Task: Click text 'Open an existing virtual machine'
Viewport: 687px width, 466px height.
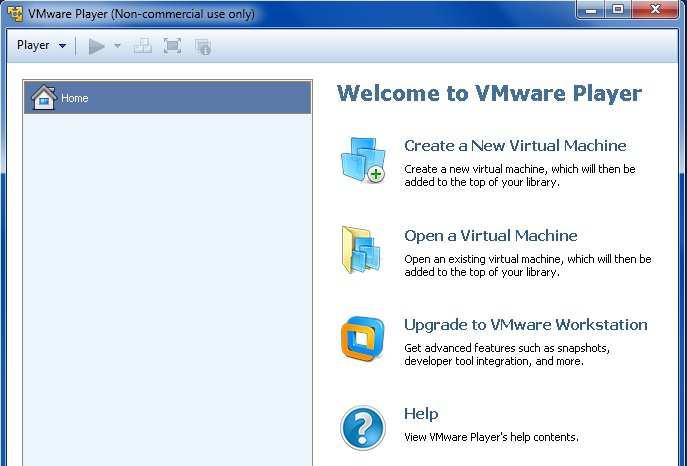Action: (x=483, y=259)
